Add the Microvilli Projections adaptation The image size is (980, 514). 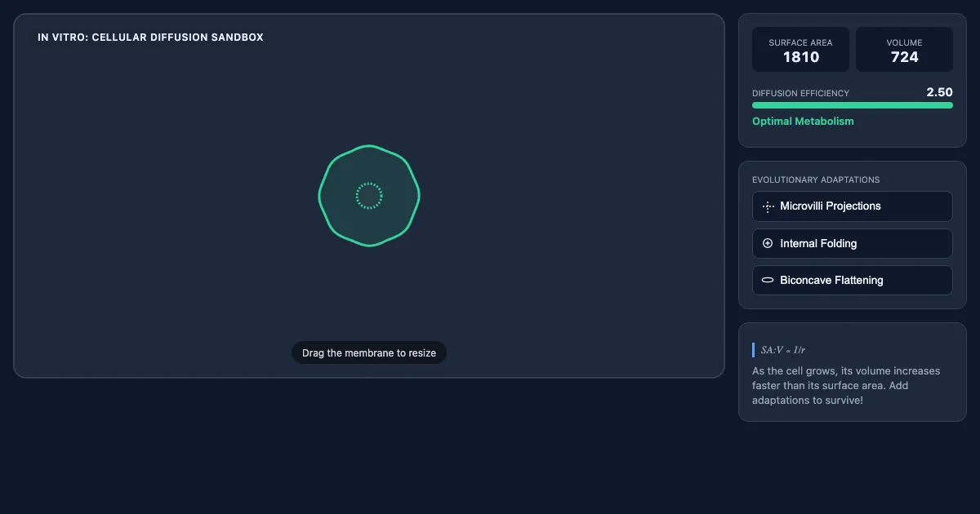click(853, 206)
